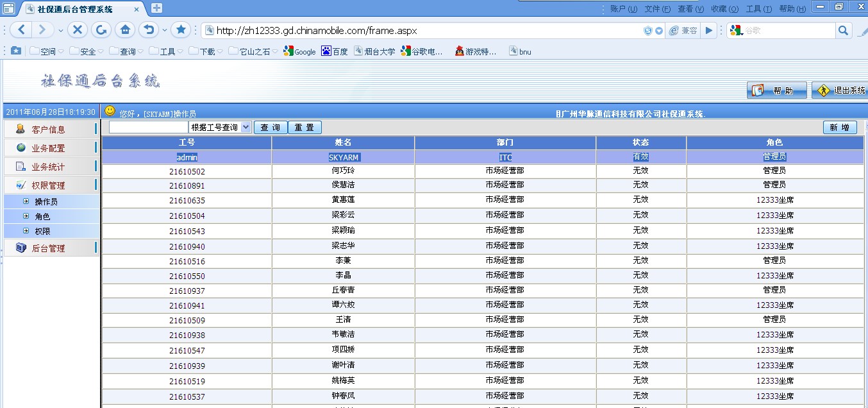
Task: Select 角色 in the sidebar submenu
Action: [x=52, y=216]
